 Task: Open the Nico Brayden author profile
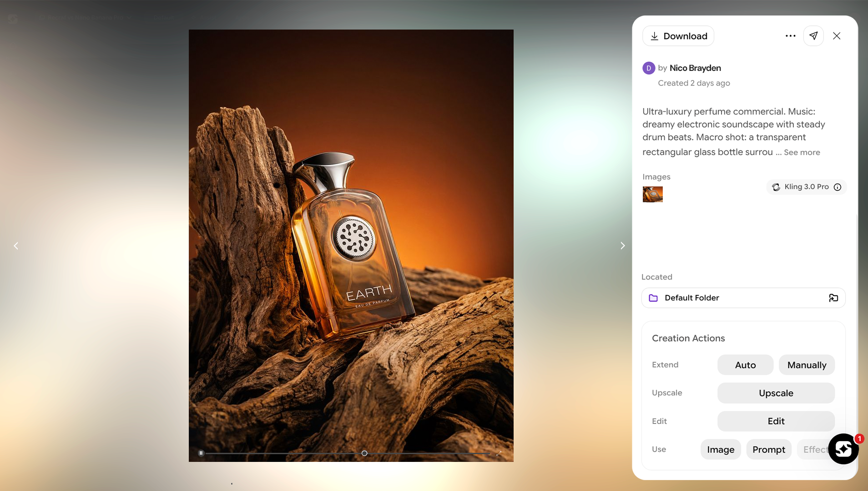[695, 68]
